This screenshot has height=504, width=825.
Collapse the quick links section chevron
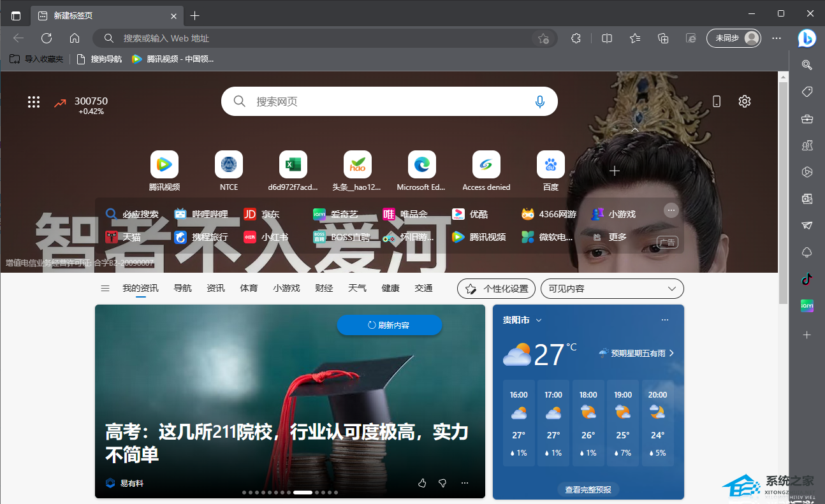coord(635,130)
